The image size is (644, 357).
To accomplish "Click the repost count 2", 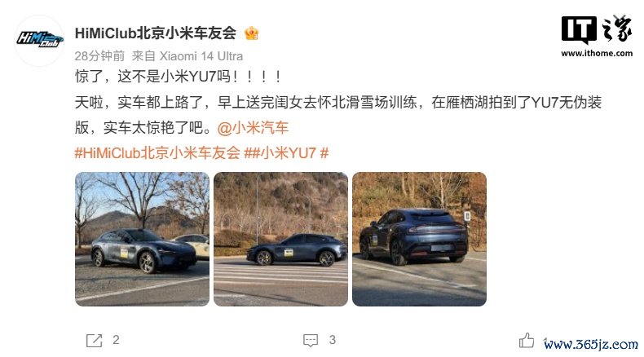I will click(116, 340).
